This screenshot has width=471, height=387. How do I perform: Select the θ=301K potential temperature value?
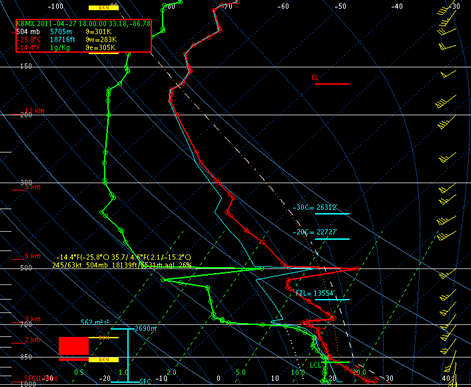pyautogui.click(x=98, y=32)
